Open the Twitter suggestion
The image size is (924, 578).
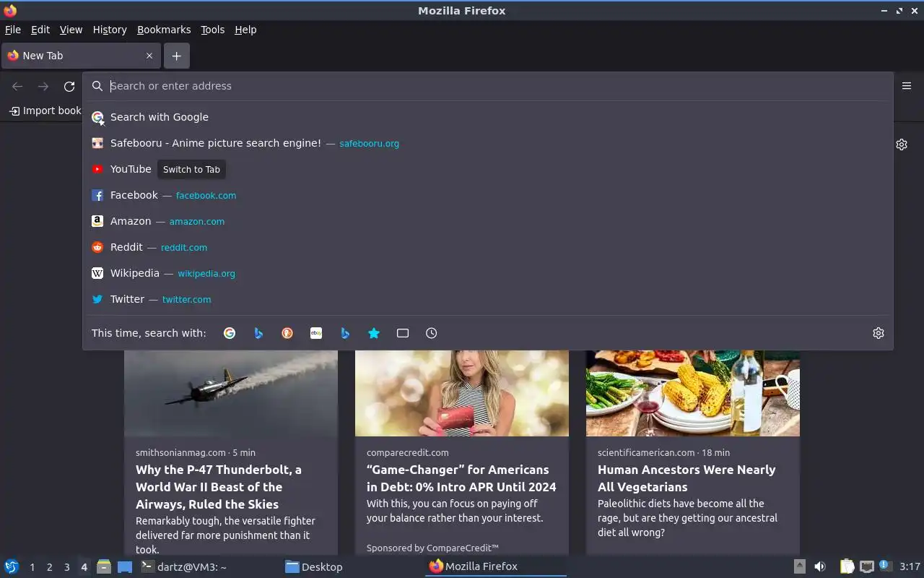click(x=488, y=299)
